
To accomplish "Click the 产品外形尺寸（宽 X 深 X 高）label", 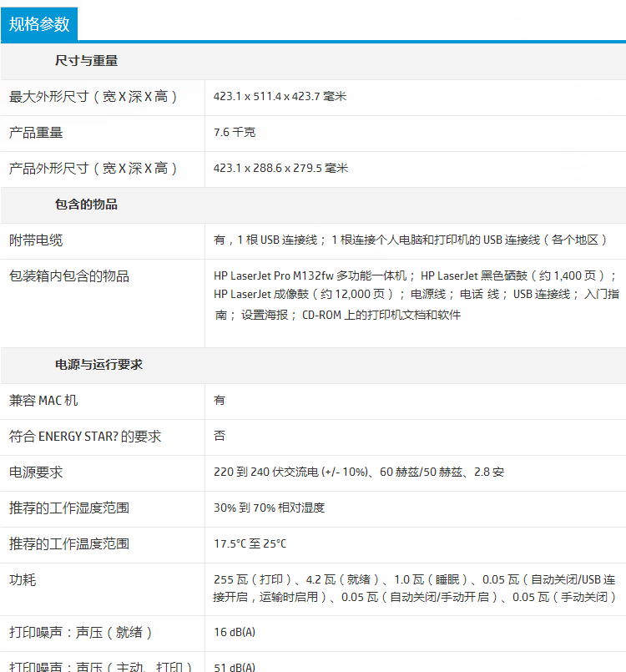I will 93,169.
